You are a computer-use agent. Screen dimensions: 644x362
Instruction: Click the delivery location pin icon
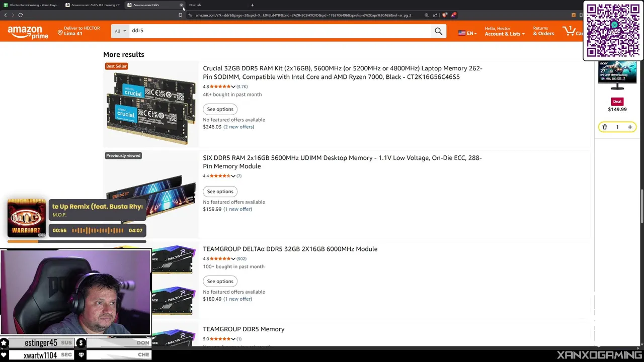(60, 33)
